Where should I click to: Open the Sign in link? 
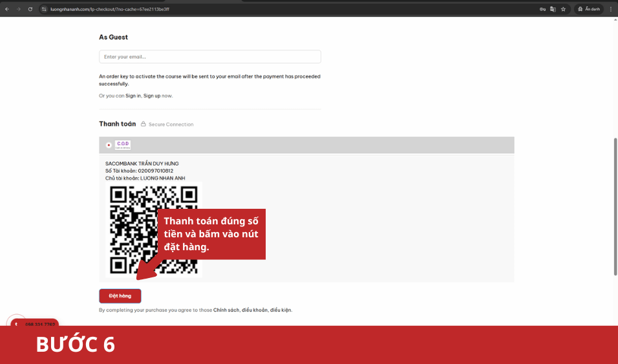point(133,96)
